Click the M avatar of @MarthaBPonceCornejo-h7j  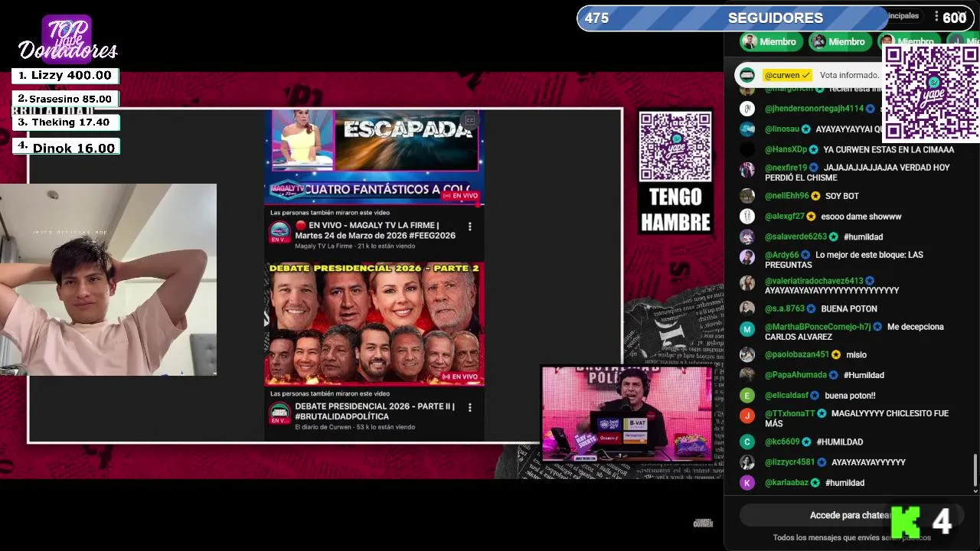(747, 329)
